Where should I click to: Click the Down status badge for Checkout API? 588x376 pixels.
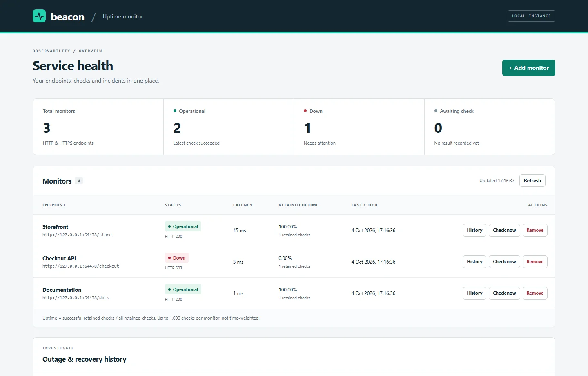point(177,258)
